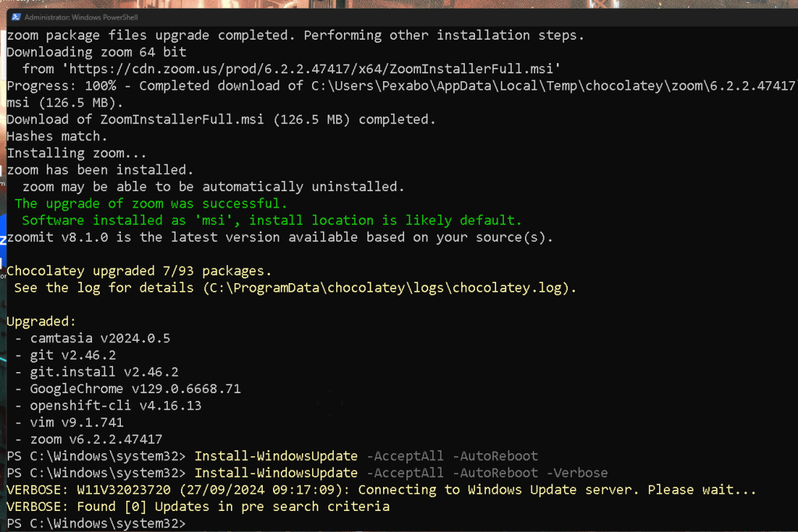Click the 'openshift-cli v4.16.13' entry
The width and height of the screenshot is (798, 532).
(115, 405)
